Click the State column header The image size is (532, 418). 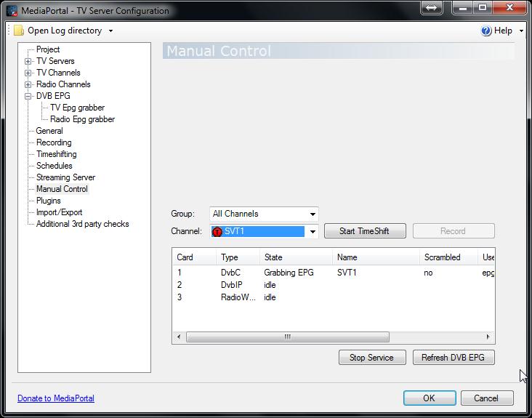point(296,257)
